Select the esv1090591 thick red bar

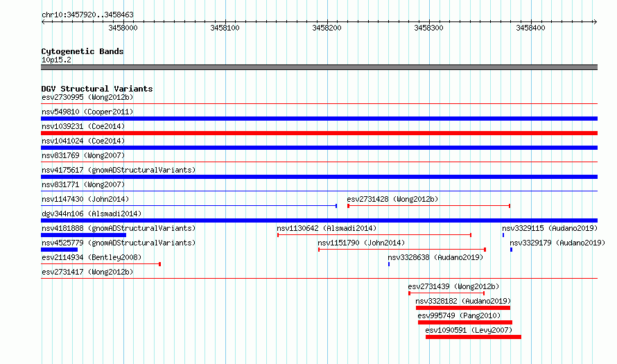click(x=473, y=337)
